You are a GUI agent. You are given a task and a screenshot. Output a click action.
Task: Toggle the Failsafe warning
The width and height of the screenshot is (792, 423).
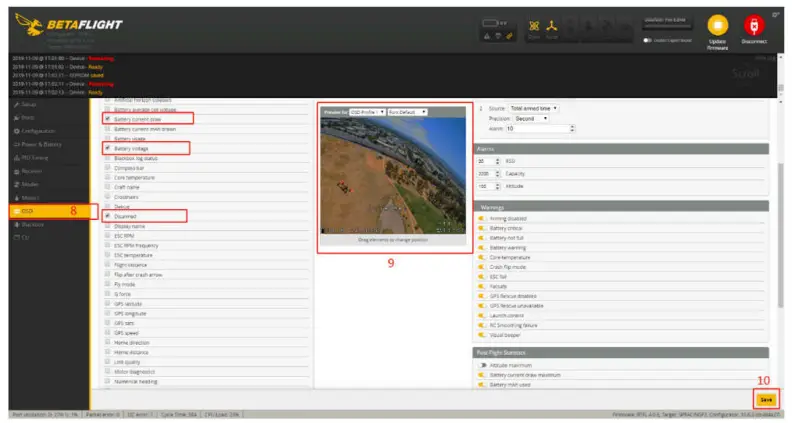(x=482, y=286)
